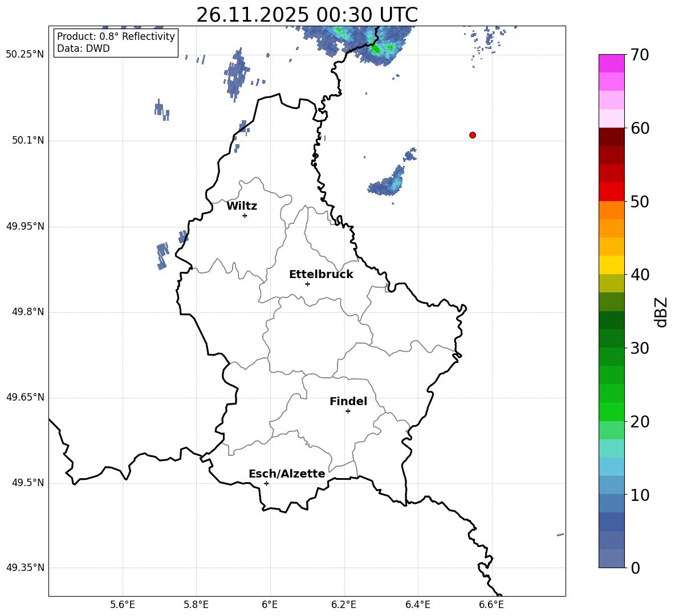Click the Esch/Alzette station cross marker
Screen dimensions: 675x616
pyautogui.click(x=266, y=483)
